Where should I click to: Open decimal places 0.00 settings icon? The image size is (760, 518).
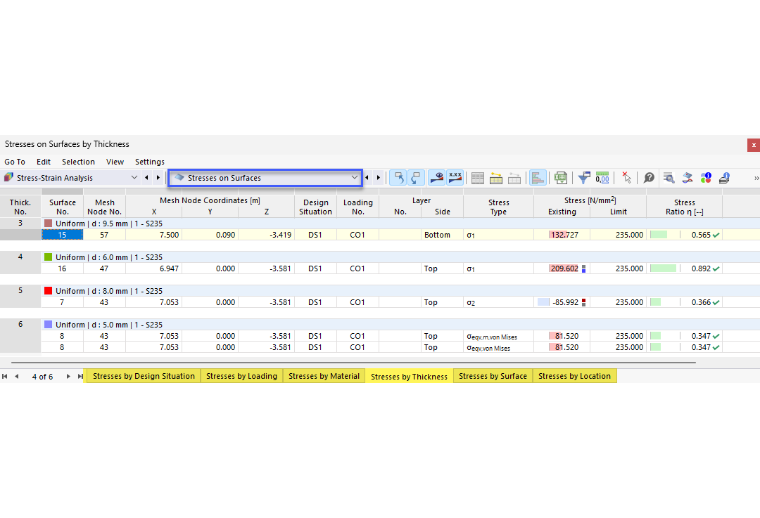pyautogui.click(x=602, y=178)
